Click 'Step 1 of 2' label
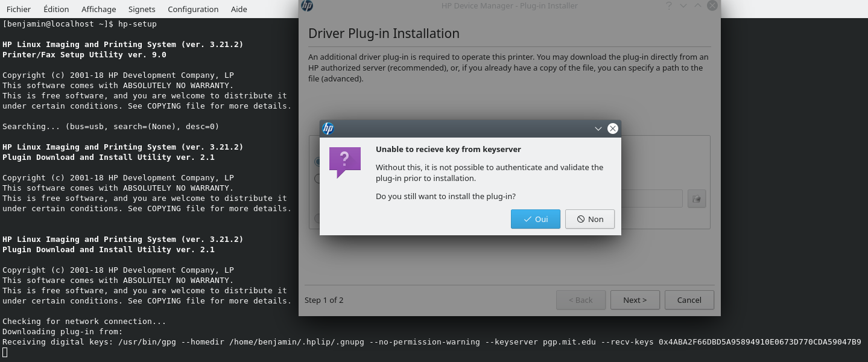 pos(324,300)
